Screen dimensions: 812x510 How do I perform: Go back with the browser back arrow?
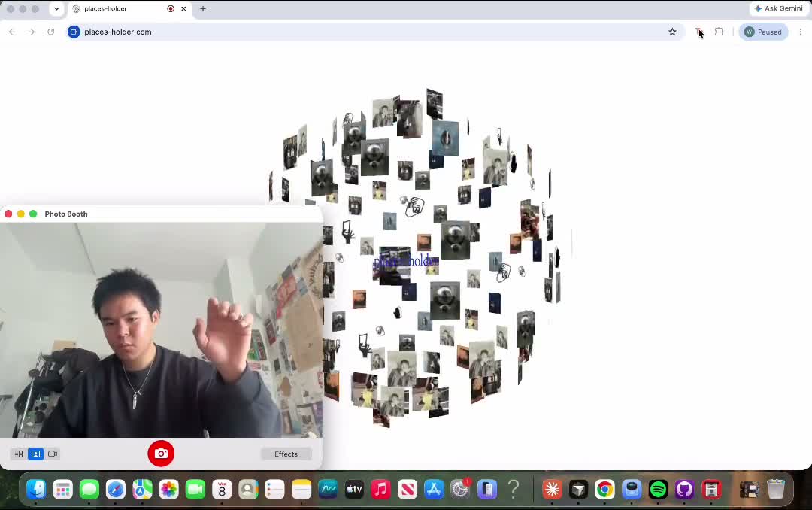pos(12,32)
